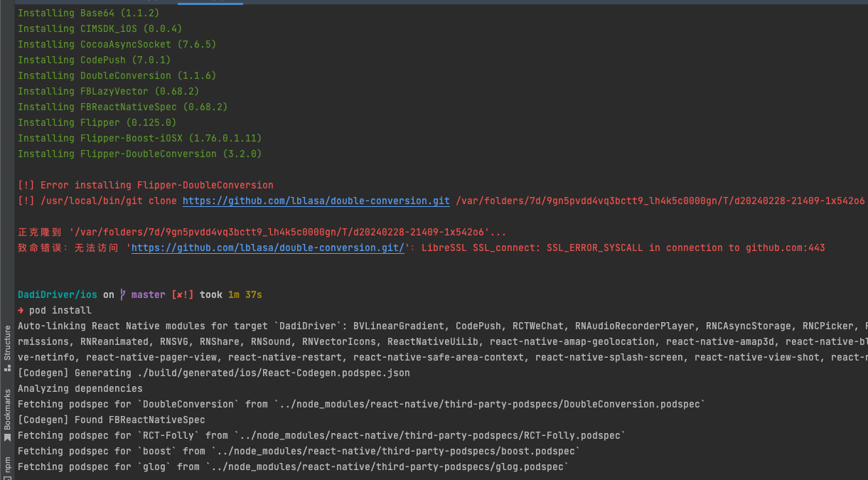Click the 'Fetching podspec for `DoubleConversion`' line
This screenshot has width=868, height=480.
(x=362, y=404)
